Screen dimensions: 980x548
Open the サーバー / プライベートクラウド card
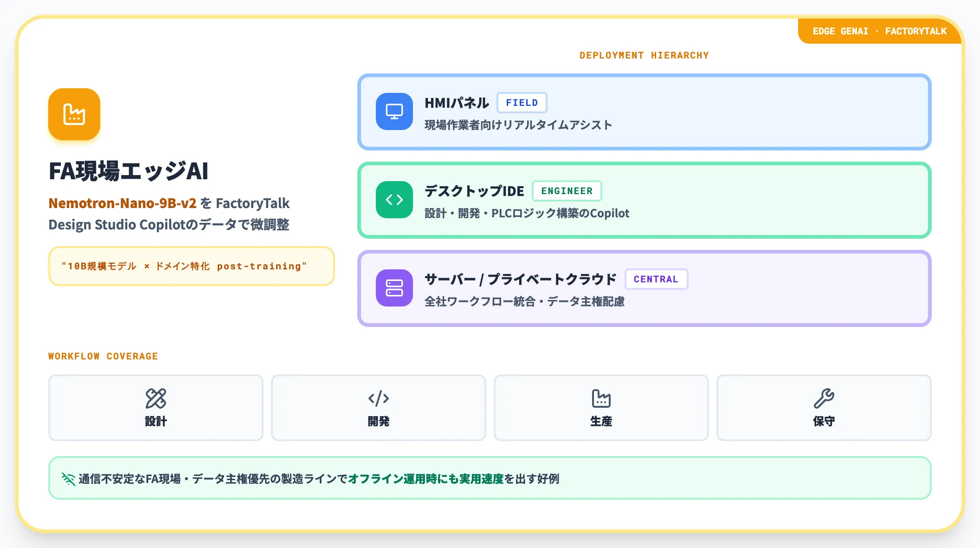[x=645, y=288]
